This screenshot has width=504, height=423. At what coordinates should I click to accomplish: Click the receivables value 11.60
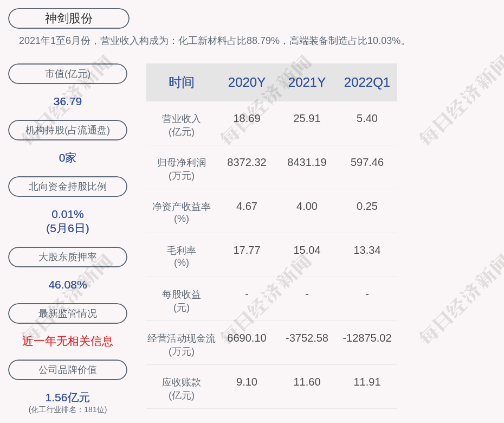click(x=307, y=382)
